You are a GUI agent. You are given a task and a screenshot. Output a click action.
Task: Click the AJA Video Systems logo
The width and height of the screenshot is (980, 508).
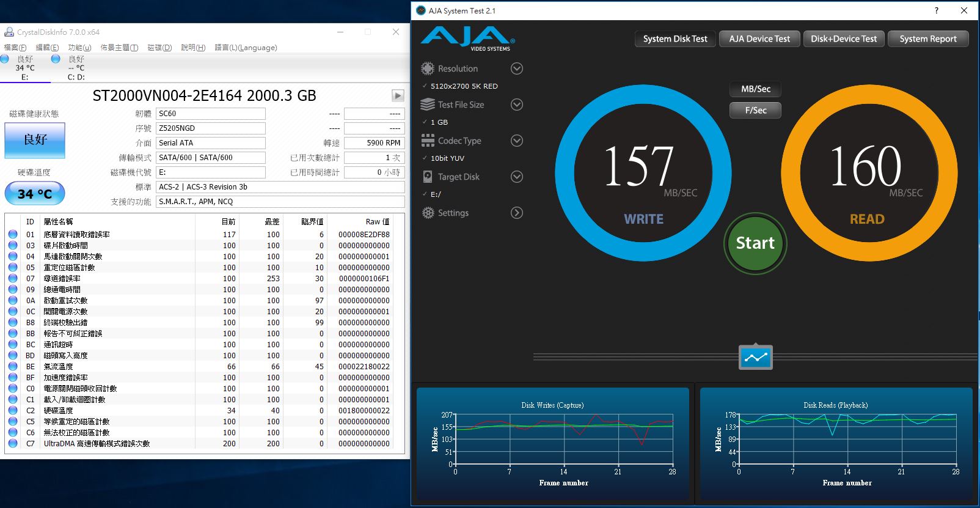pos(467,39)
